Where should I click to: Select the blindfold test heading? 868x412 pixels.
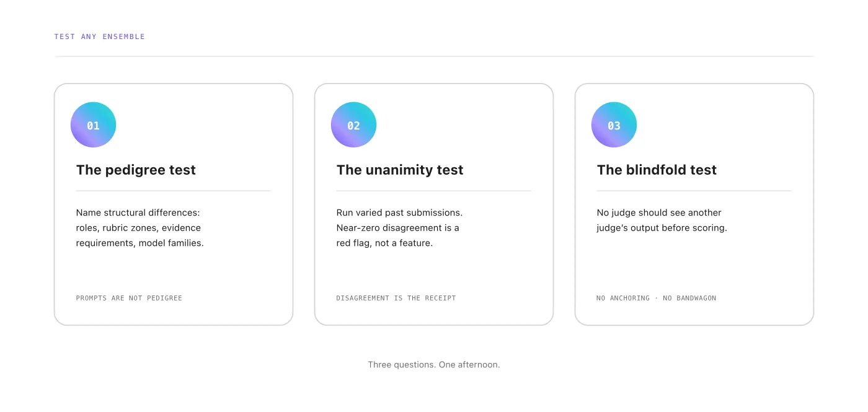tap(657, 170)
